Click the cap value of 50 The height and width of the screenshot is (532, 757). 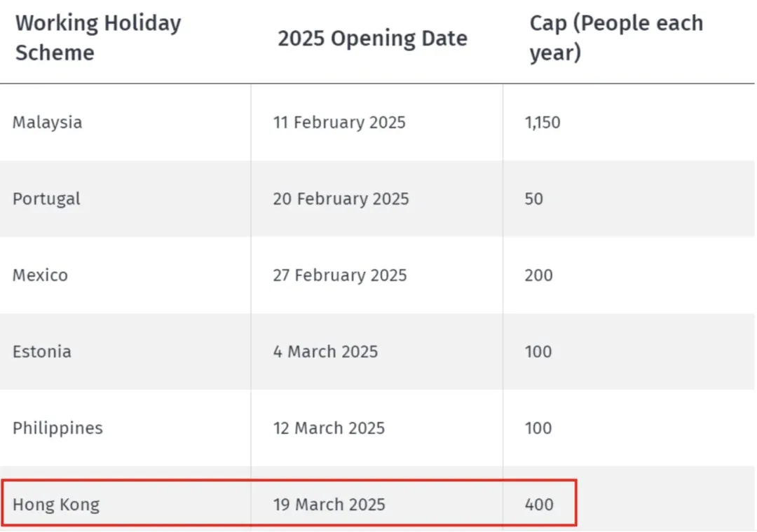point(534,199)
